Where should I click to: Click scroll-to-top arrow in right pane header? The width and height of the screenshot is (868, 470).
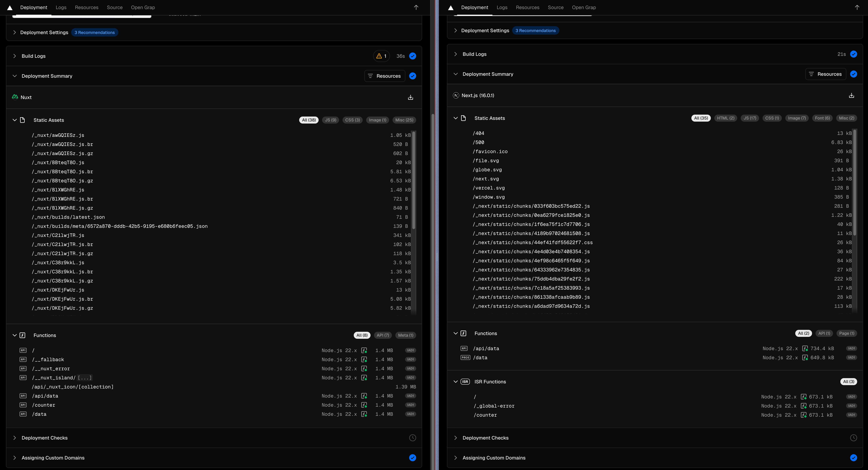coord(857,7)
